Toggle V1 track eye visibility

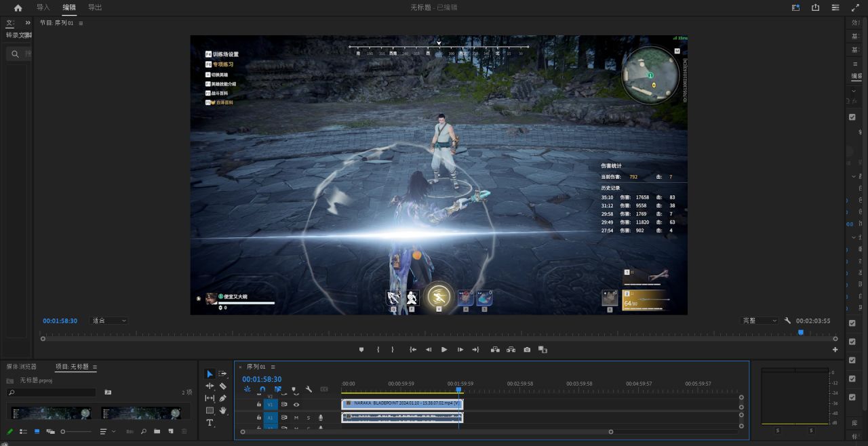[296, 405]
